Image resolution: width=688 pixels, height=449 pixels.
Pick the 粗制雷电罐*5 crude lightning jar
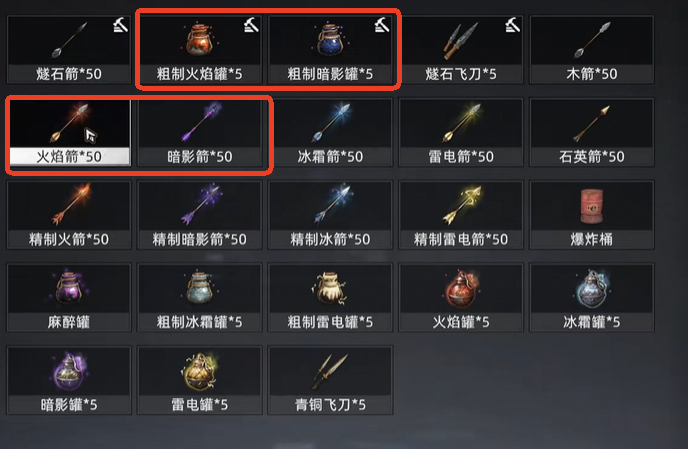[330, 297]
